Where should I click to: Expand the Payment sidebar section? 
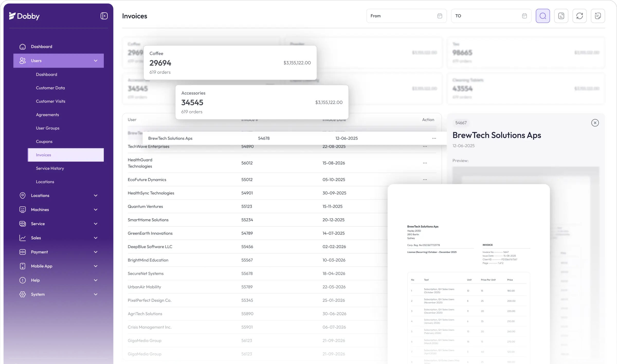pos(96,252)
